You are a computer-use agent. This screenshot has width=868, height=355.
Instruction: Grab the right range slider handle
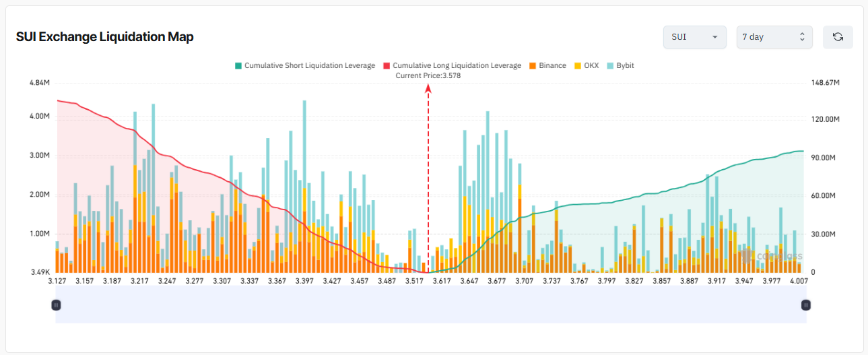click(805, 305)
